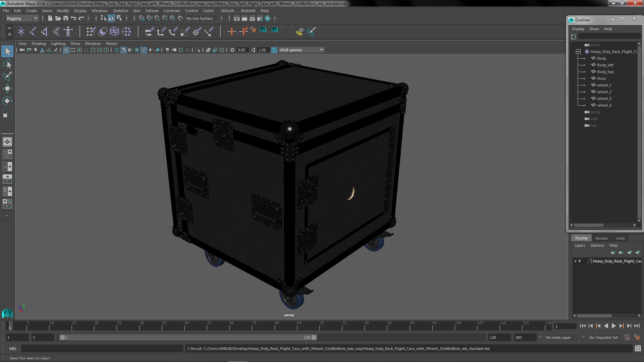Toggle the P playback box of the layer
Screen dimensions: 644x362
coord(580,261)
